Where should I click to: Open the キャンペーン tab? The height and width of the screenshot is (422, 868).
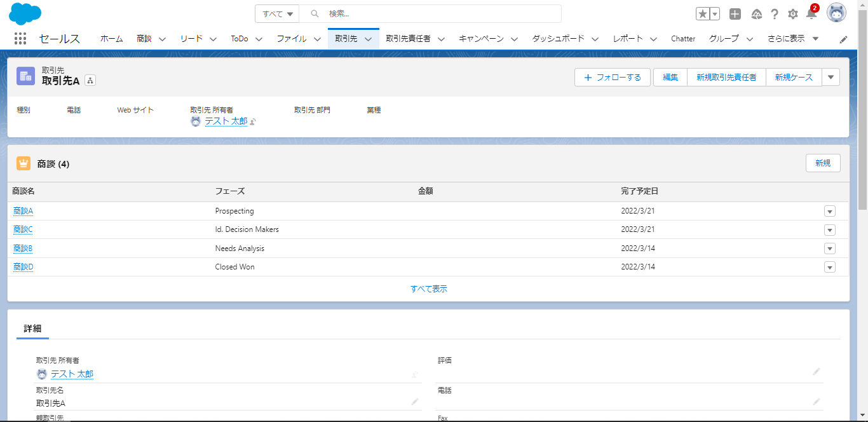point(481,39)
